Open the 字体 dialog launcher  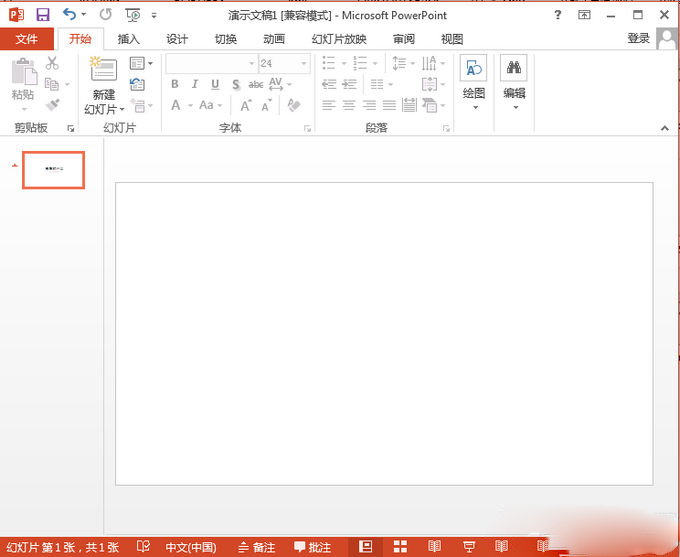pyautogui.click(x=307, y=128)
